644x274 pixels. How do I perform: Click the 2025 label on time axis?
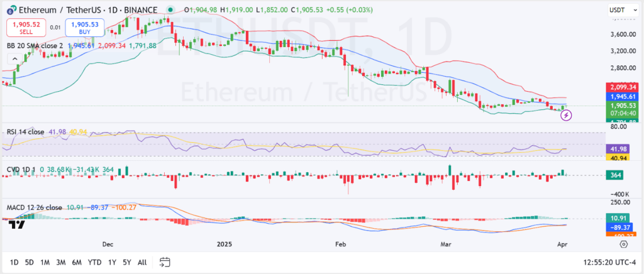(x=225, y=244)
